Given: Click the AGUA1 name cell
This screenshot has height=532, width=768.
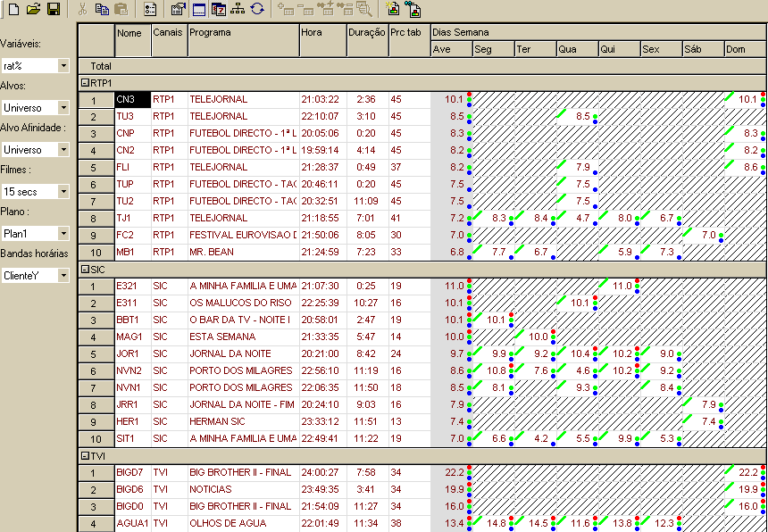Looking at the screenshot, I should coord(133,523).
